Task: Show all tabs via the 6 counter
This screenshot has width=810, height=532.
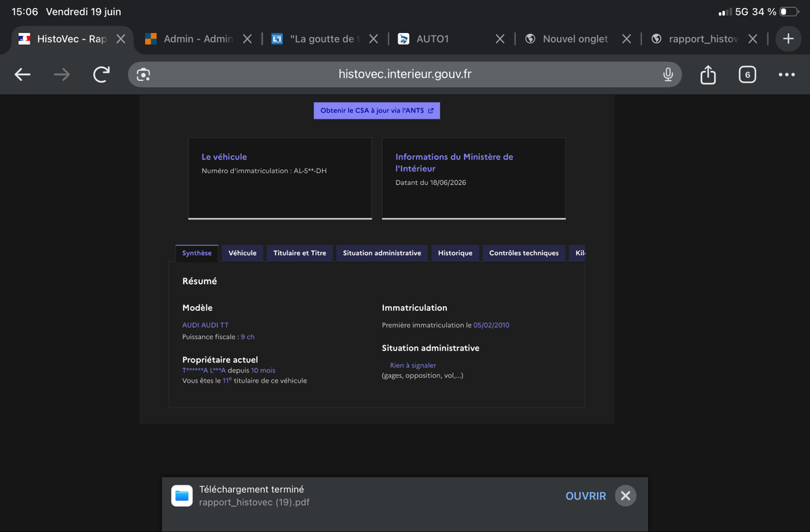Action: coord(747,75)
